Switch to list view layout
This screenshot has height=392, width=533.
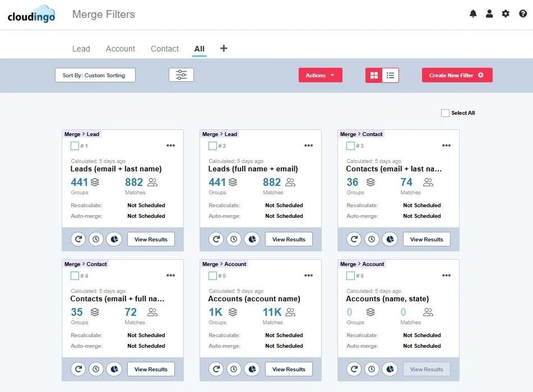pos(391,76)
